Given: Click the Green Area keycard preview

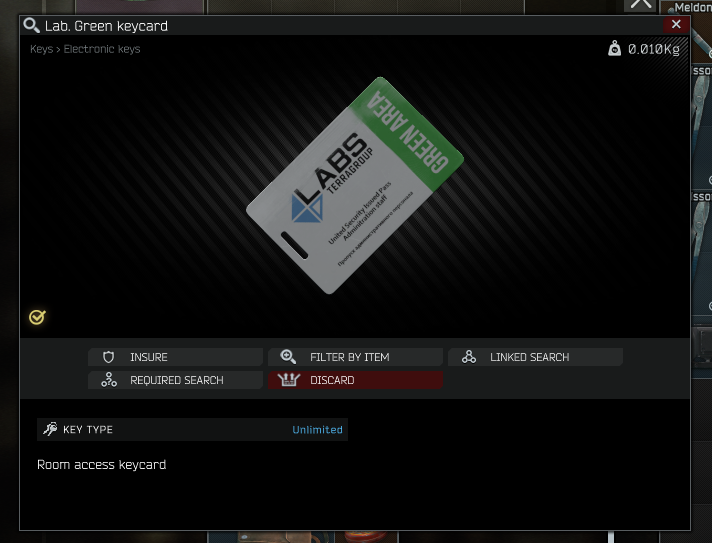Looking at the screenshot, I should point(355,185).
